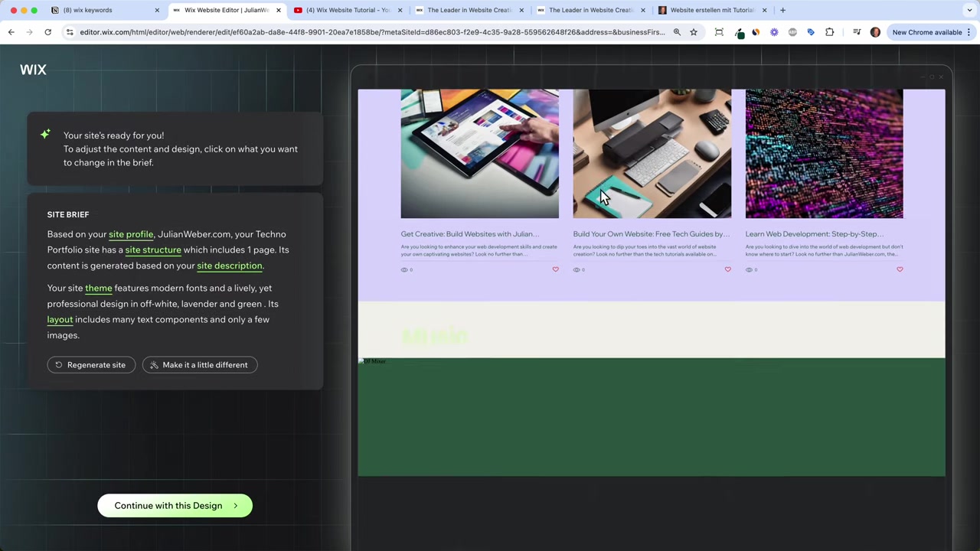This screenshot has width=980, height=551.
Task: Click the screenshot capture extension icon
Action: [x=719, y=32]
